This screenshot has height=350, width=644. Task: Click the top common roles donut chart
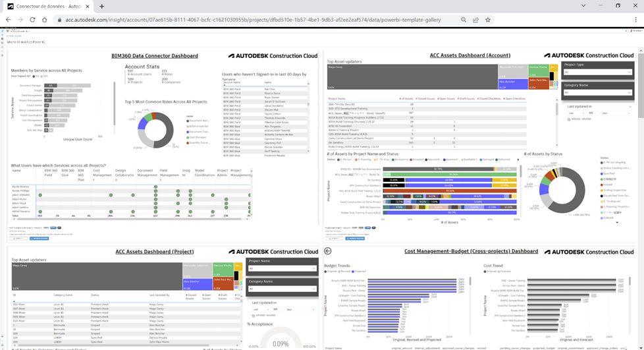[155, 130]
